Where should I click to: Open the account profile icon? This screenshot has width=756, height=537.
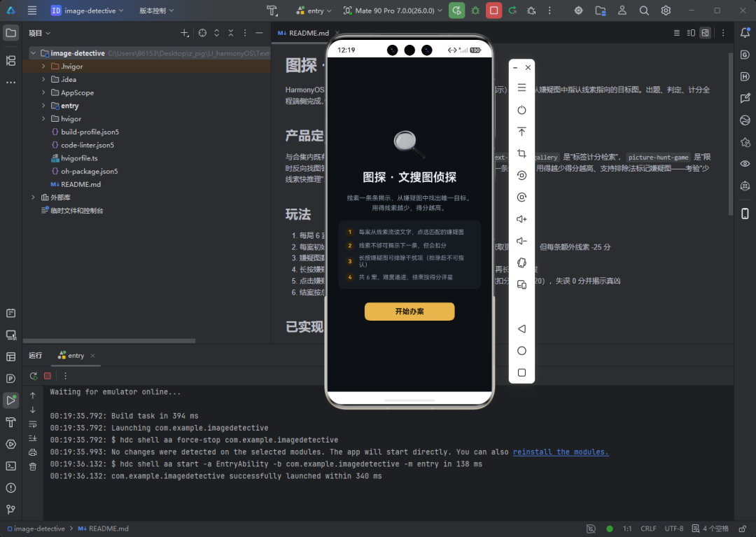click(x=622, y=10)
